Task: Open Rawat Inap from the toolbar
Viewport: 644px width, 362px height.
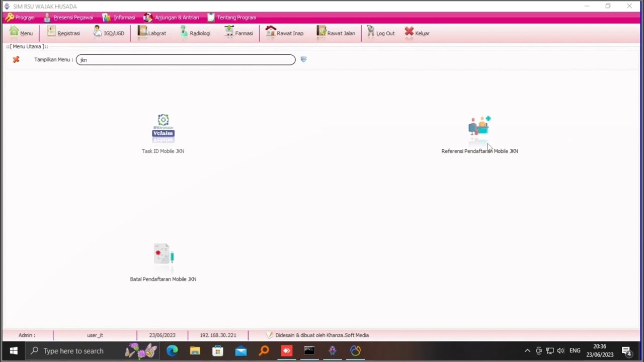Action: click(x=285, y=33)
